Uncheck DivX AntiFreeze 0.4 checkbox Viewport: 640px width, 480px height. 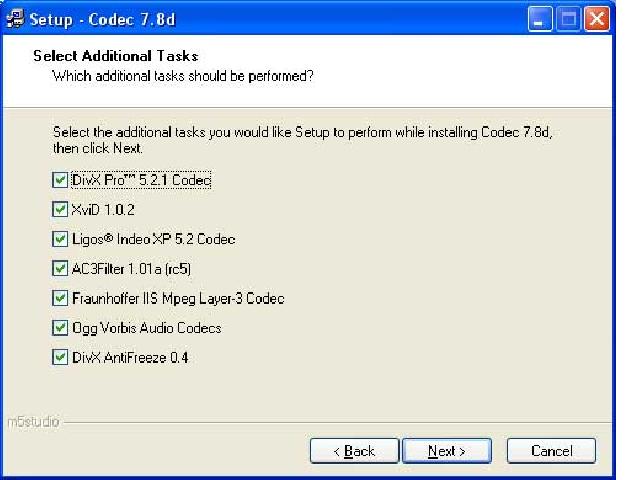click(60, 358)
